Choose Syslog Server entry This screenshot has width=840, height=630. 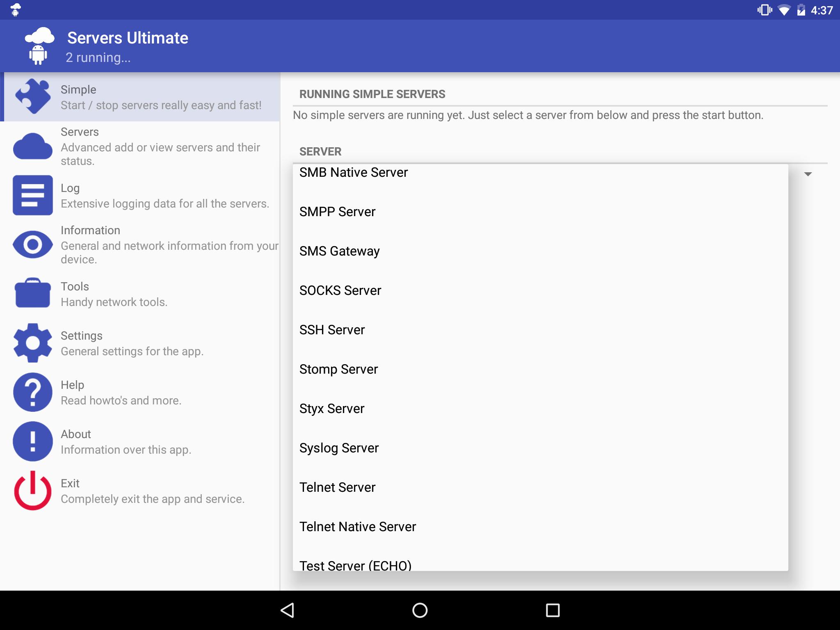[x=540, y=448]
